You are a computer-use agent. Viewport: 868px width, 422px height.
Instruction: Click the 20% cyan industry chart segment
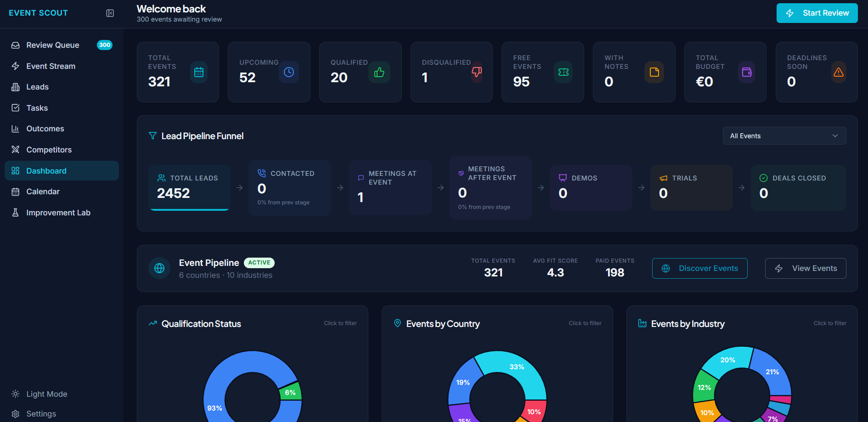point(727,360)
